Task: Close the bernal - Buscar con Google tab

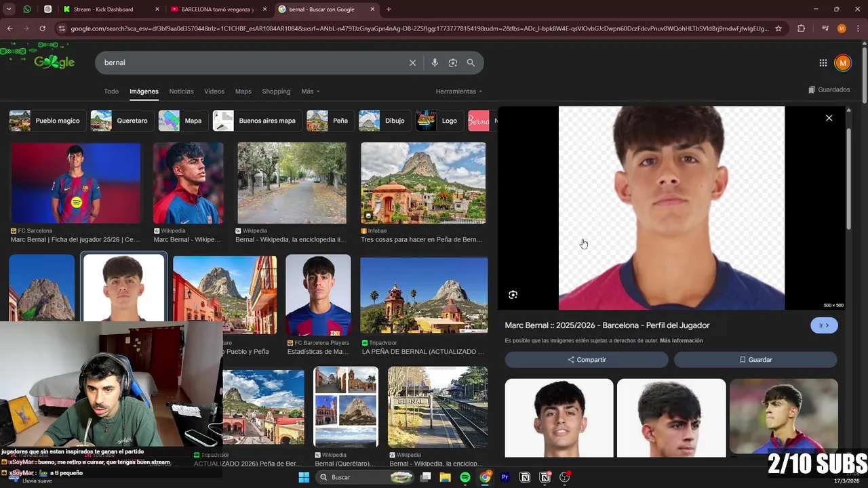Action: [372, 9]
